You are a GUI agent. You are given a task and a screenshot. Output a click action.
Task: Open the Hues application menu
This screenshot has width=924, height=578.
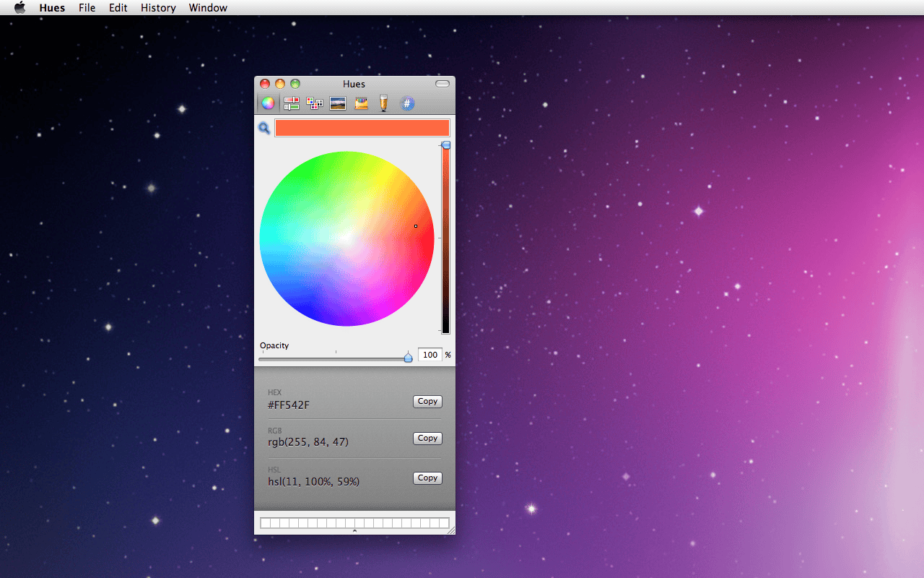click(51, 7)
